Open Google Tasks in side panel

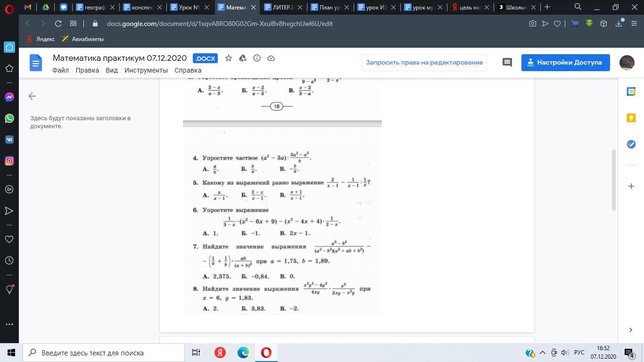click(x=631, y=144)
